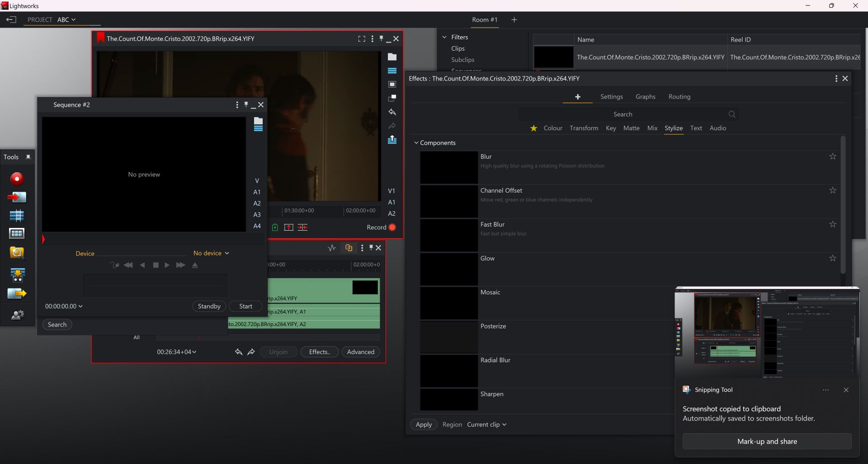Image resolution: width=868 pixels, height=464 pixels.
Task: Favorite the Blur effect star
Action: pyautogui.click(x=833, y=156)
